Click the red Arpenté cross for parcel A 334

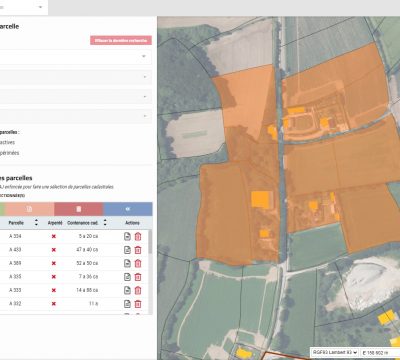[x=54, y=236]
